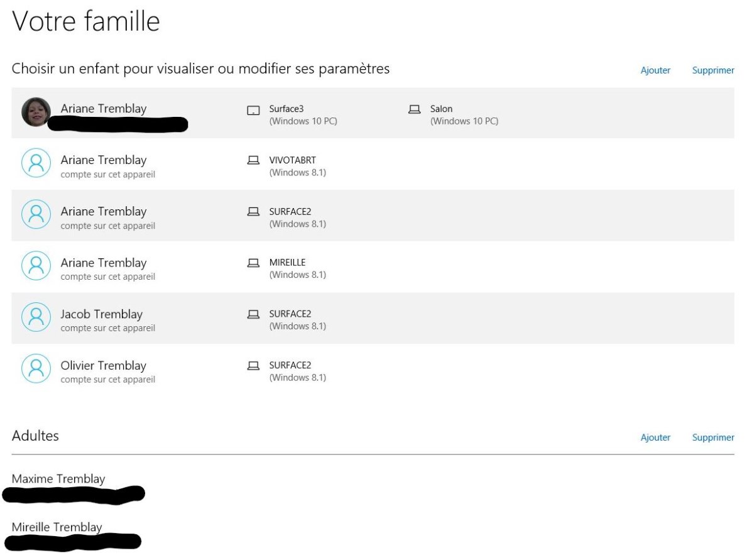Click Supprimer link beside Adultes heading
754x560 pixels.
click(713, 437)
